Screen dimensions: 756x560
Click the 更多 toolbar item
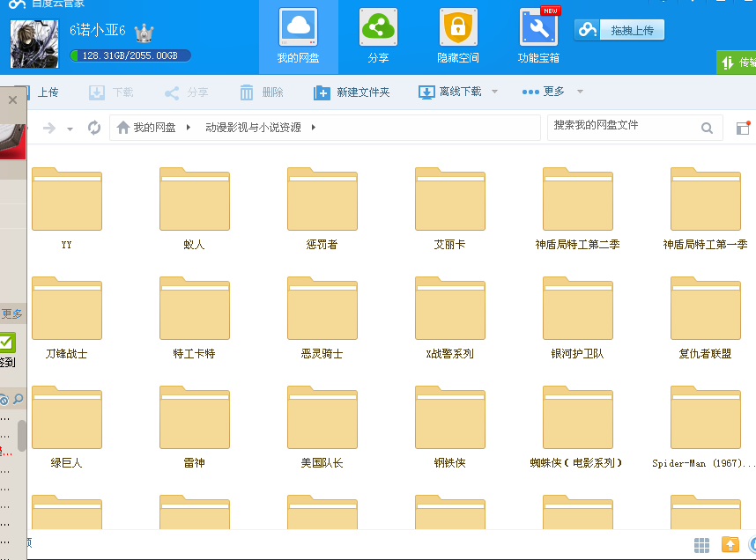(543, 92)
